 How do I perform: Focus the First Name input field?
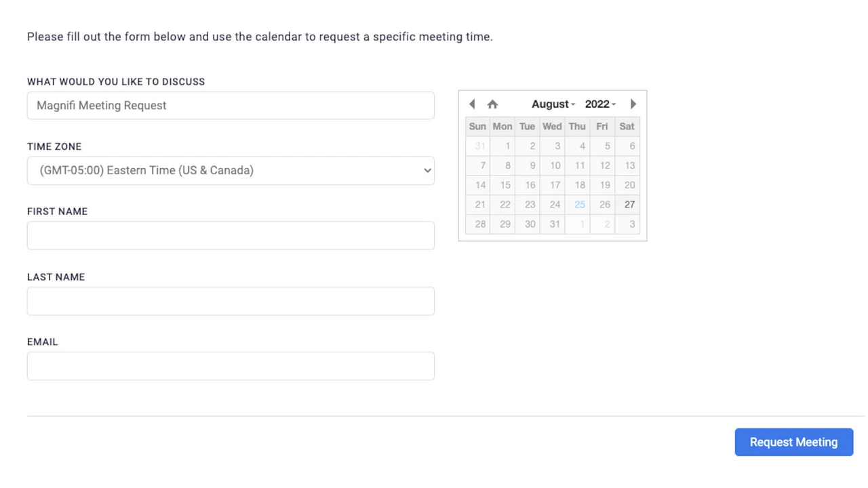[x=231, y=236]
